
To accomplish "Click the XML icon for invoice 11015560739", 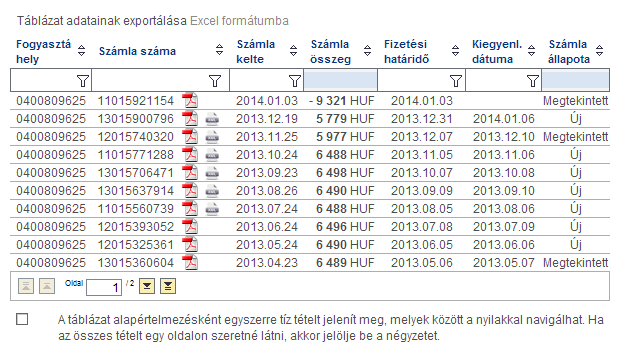I will [212, 209].
